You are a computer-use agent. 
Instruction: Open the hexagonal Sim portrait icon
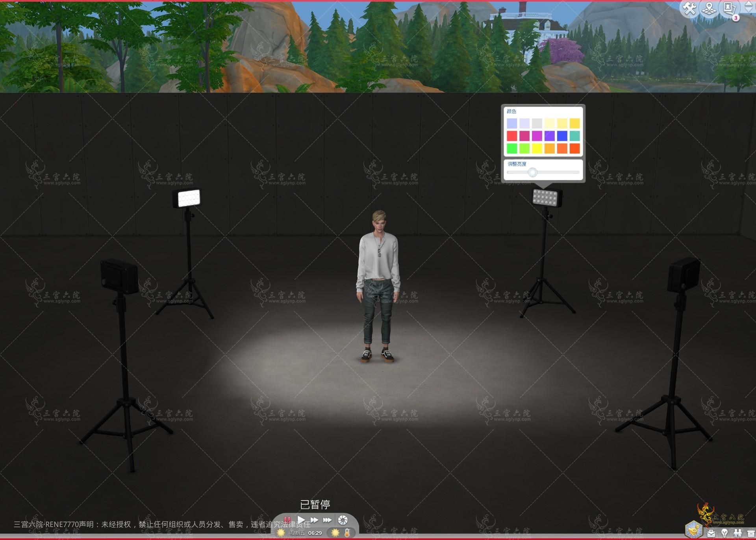pyautogui.click(x=694, y=529)
